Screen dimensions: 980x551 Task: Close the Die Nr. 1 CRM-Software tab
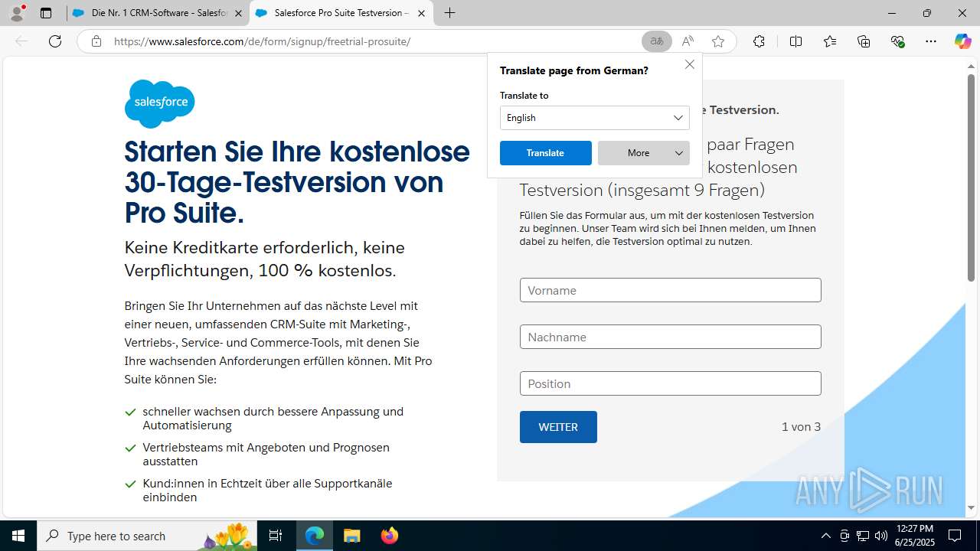(x=238, y=13)
